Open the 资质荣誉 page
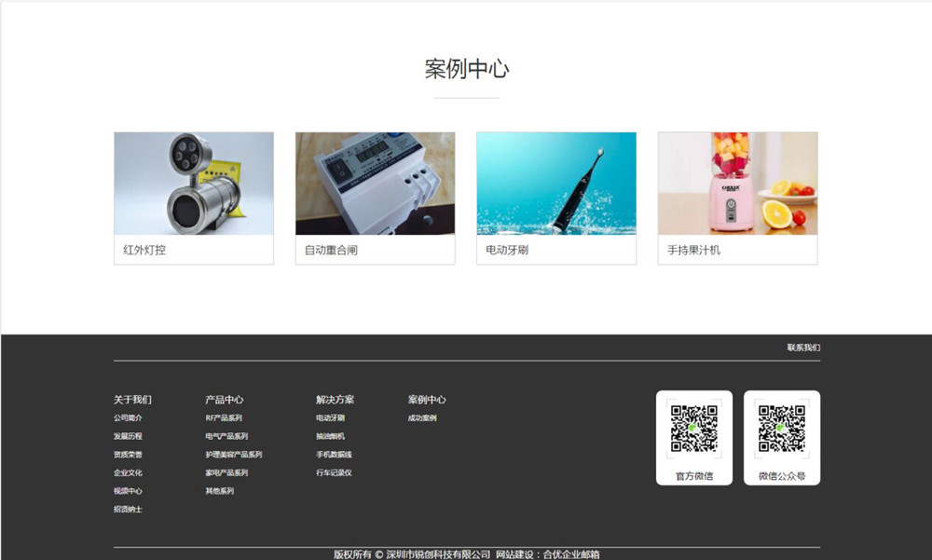This screenshot has width=932, height=560. click(127, 455)
